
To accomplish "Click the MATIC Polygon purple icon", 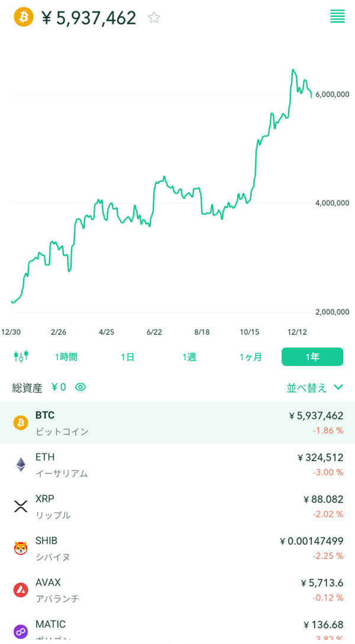I will [x=21, y=631].
